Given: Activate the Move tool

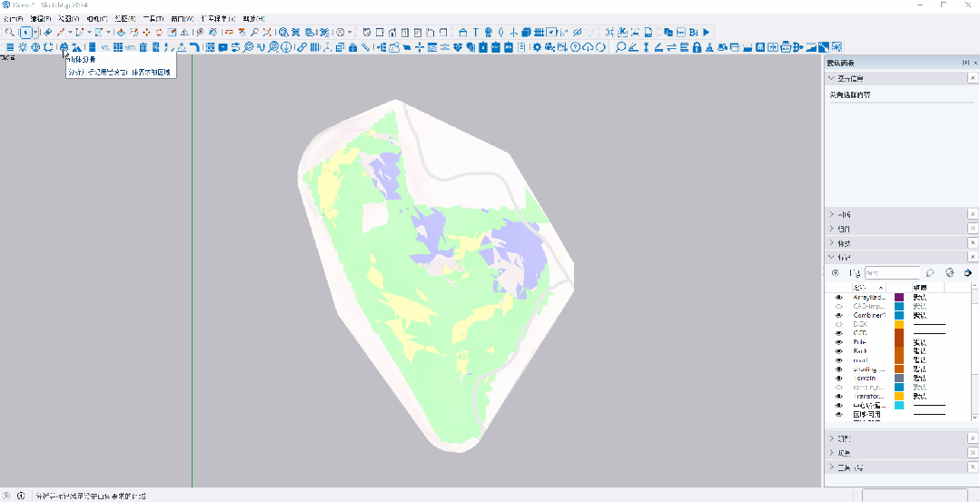Looking at the screenshot, I should coord(145,32).
